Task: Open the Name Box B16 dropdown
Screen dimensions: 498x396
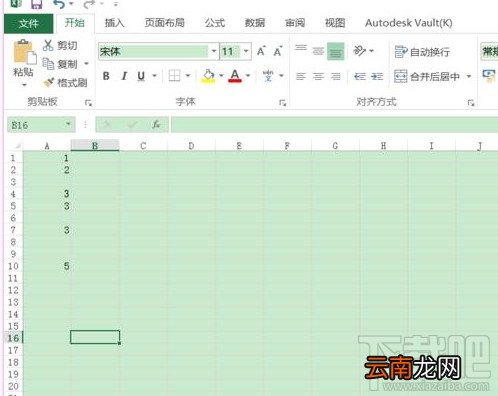Action: (x=68, y=124)
